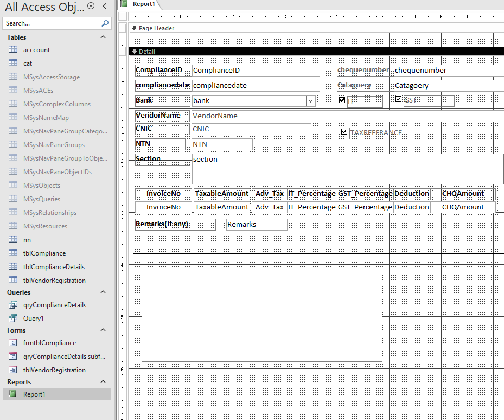Select the Remarks text box
This screenshot has height=420, width=504.
(x=257, y=225)
